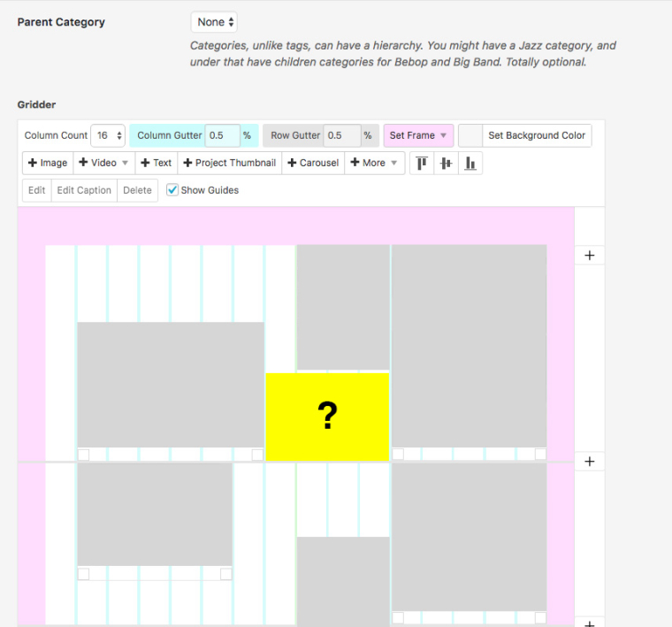Click the align bottom icon
672x627 pixels.
pos(470,163)
